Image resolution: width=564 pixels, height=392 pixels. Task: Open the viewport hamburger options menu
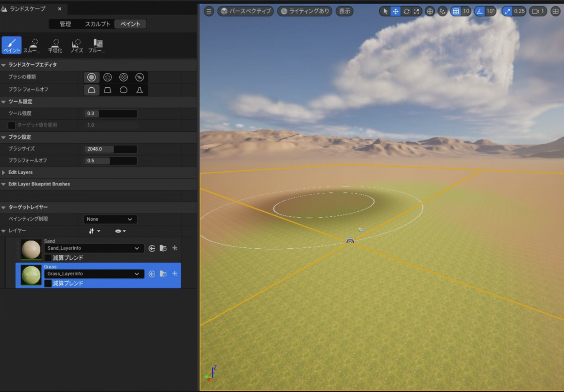(209, 11)
